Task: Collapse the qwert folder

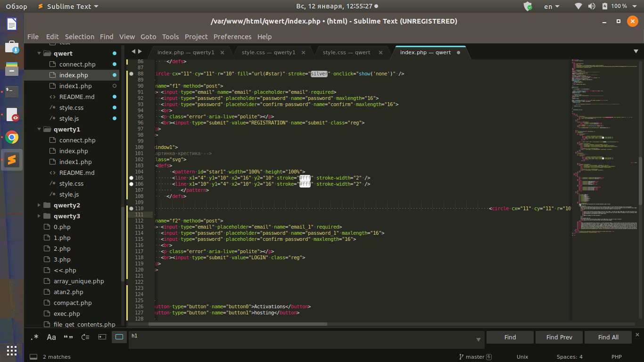Action: pos(40,53)
